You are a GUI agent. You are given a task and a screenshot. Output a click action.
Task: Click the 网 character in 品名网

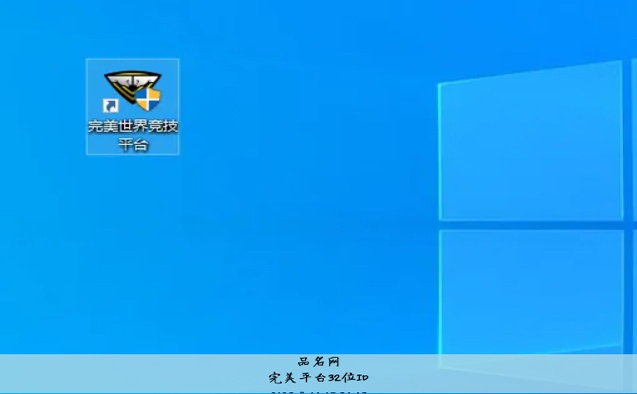click(x=334, y=361)
